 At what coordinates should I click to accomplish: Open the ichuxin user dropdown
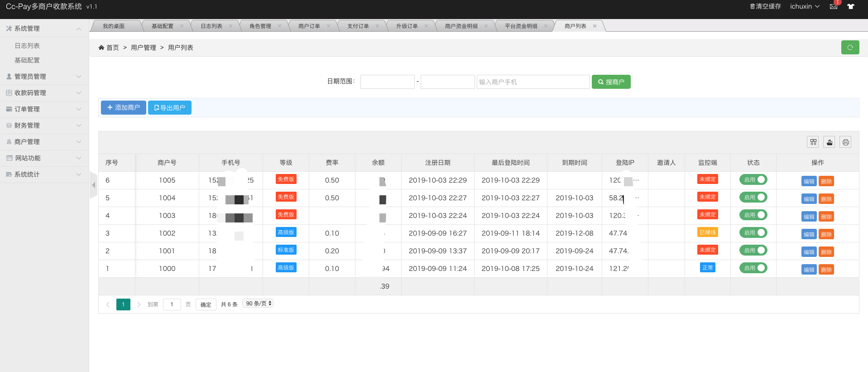coord(805,6)
